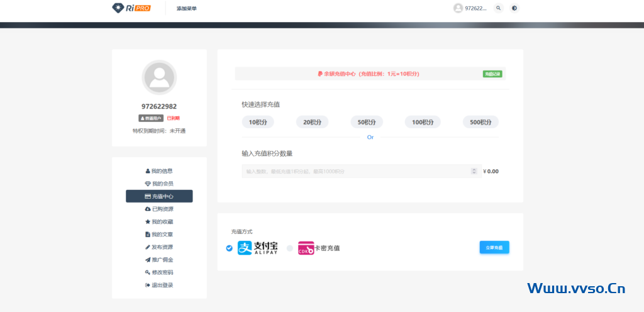Click the small user avatar in header

(x=458, y=8)
